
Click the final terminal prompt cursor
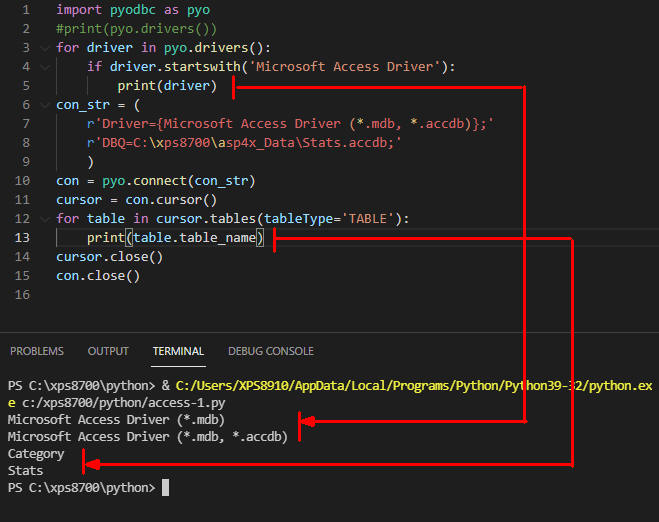click(x=166, y=488)
